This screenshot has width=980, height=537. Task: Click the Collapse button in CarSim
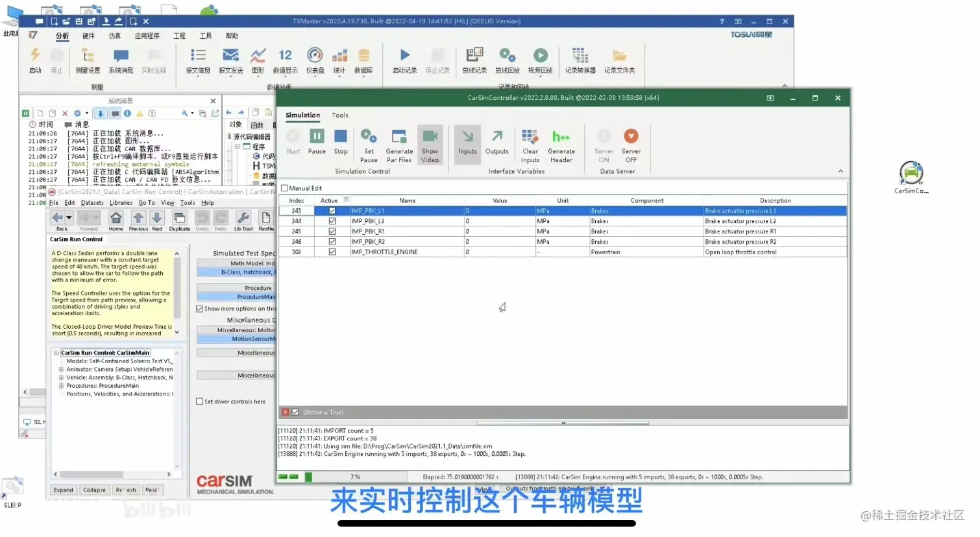coord(94,490)
